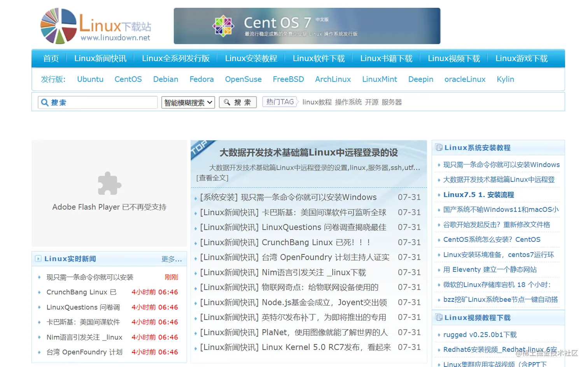This screenshot has height=367, width=588.
Task: Open realtime news item 台湾 OpenFoundry 计划
Action: 84,352
